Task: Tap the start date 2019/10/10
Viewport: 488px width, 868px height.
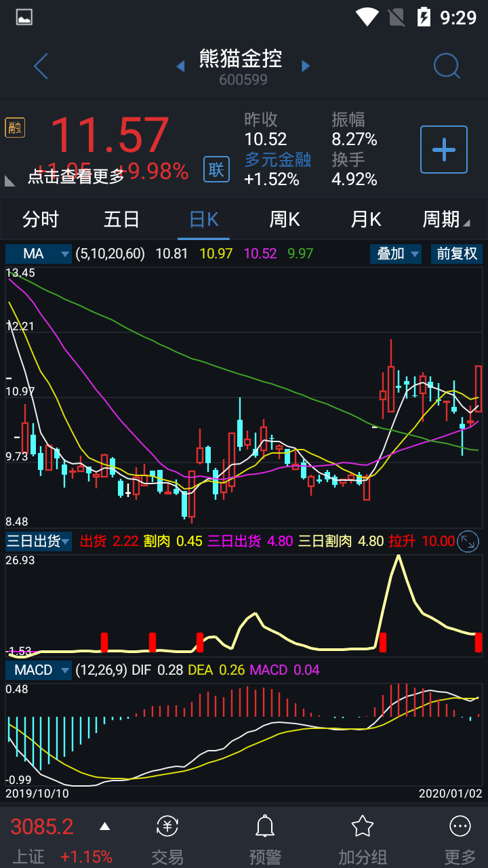Action: (37, 793)
